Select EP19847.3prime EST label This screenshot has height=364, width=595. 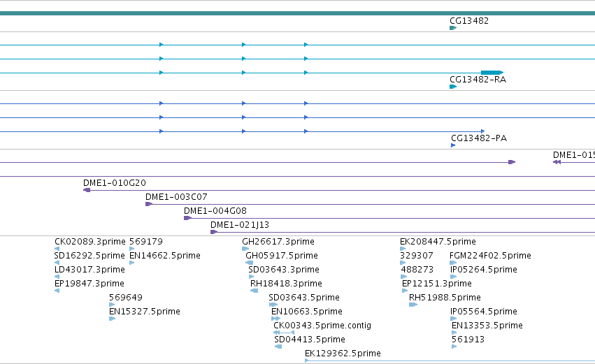coord(89,284)
